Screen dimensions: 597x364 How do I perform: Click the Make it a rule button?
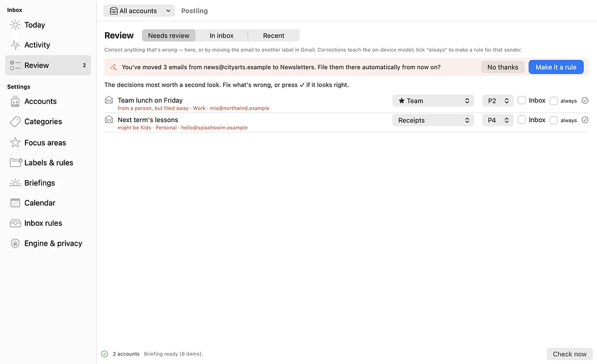[x=556, y=67]
